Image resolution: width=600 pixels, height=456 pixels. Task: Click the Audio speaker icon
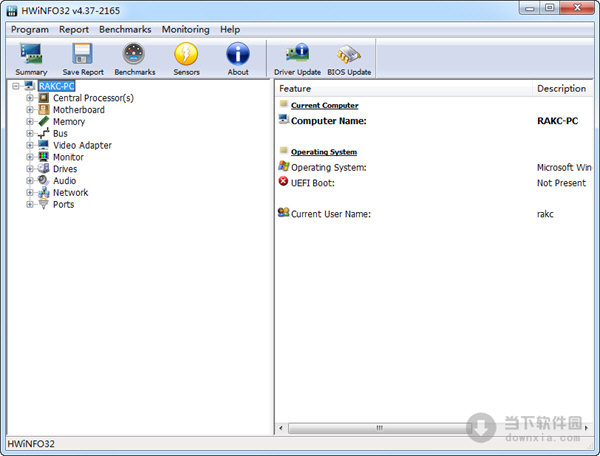tap(44, 181)
